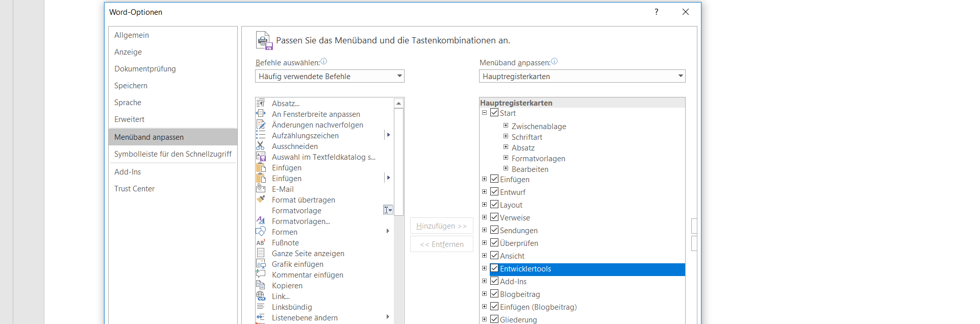Click info icon next to Befehle auswählen
This screenshot has height=324, width=980.
point(324,62)
